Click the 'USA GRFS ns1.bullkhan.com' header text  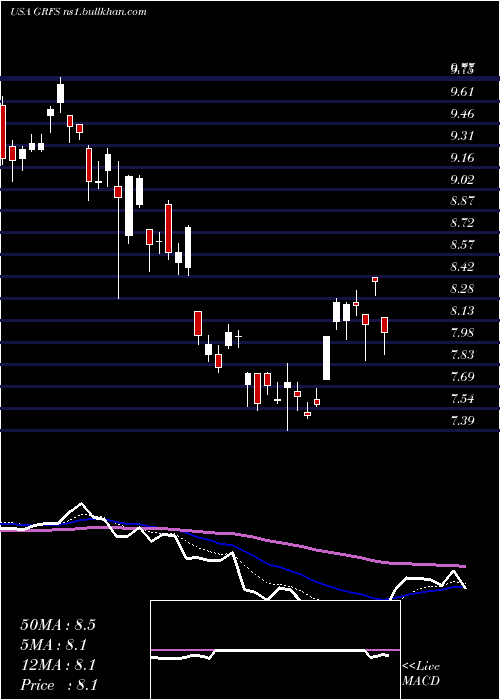(x=79, y=12)
